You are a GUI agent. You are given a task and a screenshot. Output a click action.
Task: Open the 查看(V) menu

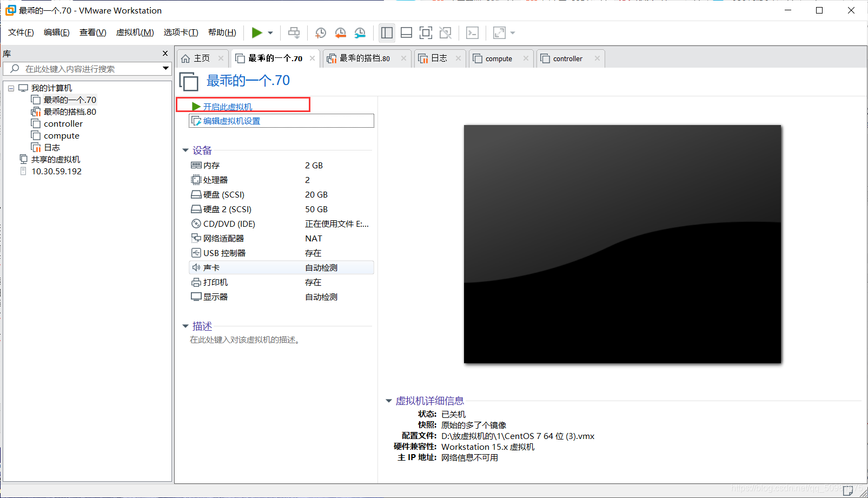click(93, 32)
